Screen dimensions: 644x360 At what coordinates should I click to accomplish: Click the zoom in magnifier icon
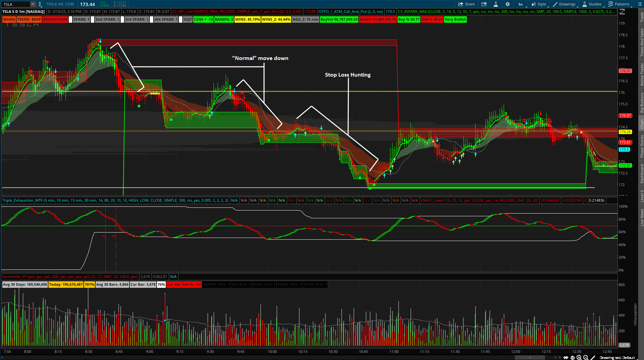[579, 357]
